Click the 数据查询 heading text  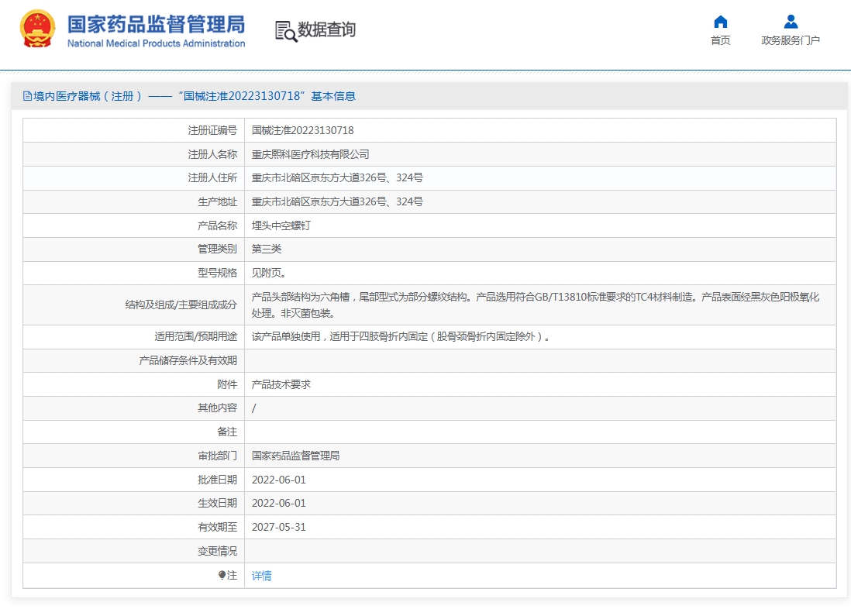[x=327, y=29]
